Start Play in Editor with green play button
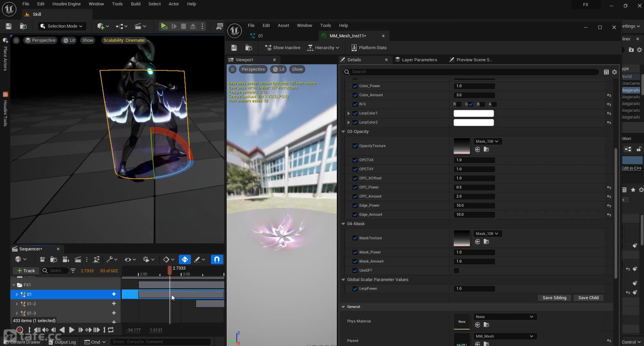 [164, 26]
